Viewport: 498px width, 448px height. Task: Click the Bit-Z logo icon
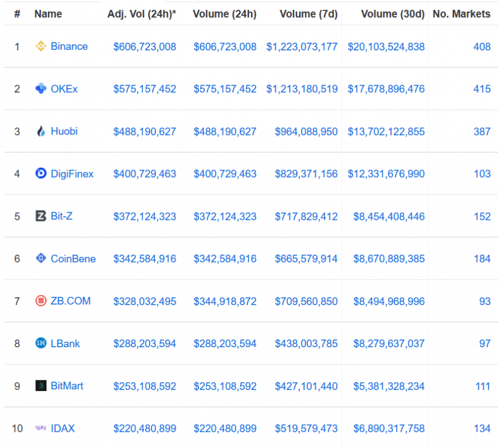(40, 216)
